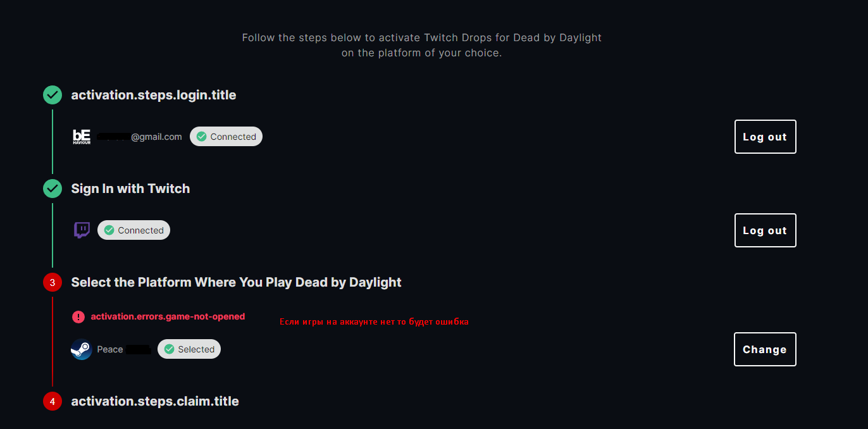
Task: Click the Connected badge next to gmail address
Action: tap(226, 137)
